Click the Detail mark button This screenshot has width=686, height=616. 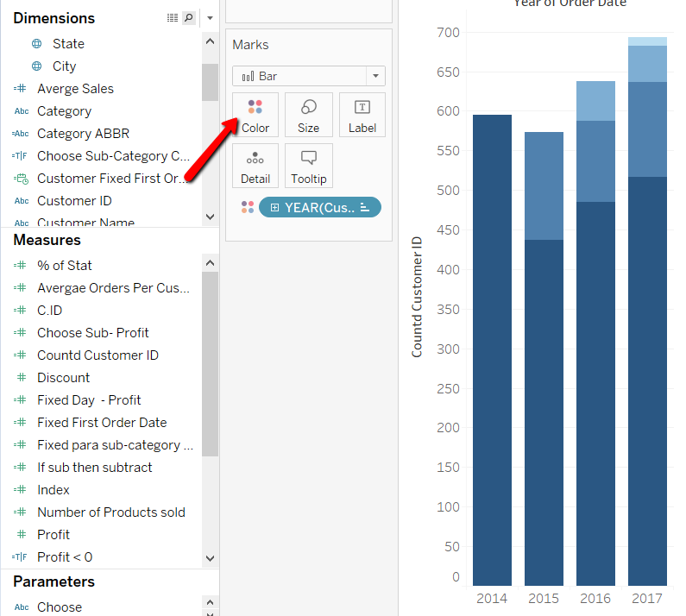(255, 167)
